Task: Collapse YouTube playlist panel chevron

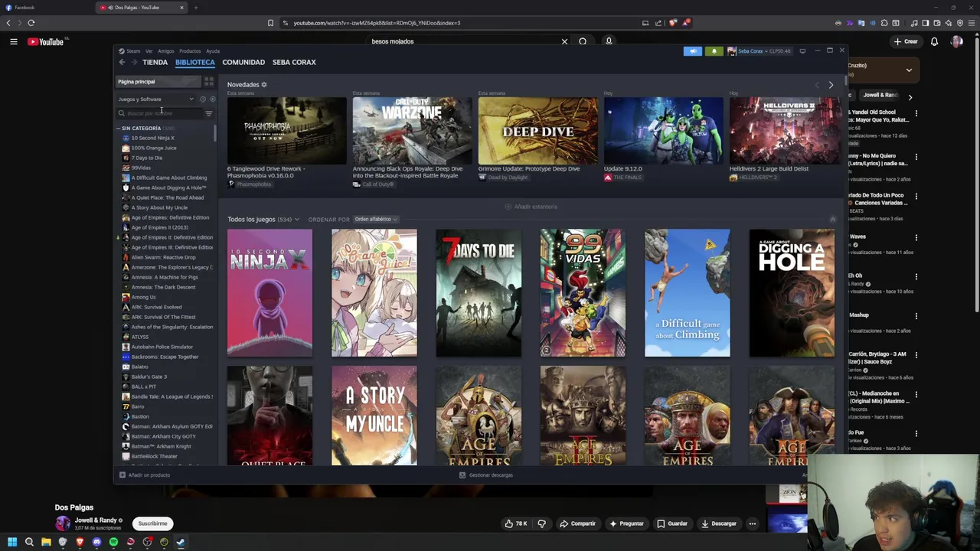Action: click(x=909, y=70)
